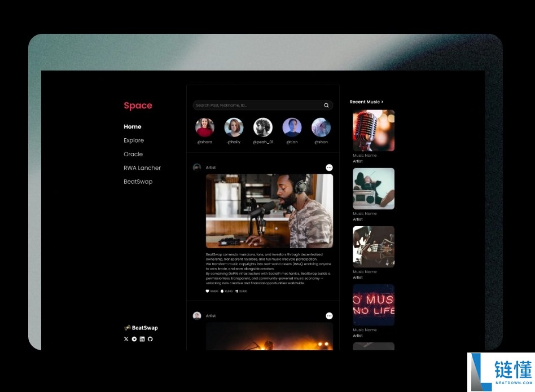The width and height of the screenshot is (535, 392).
Task: Open the Telegram icon in the footer
Action: click(134, 339)
